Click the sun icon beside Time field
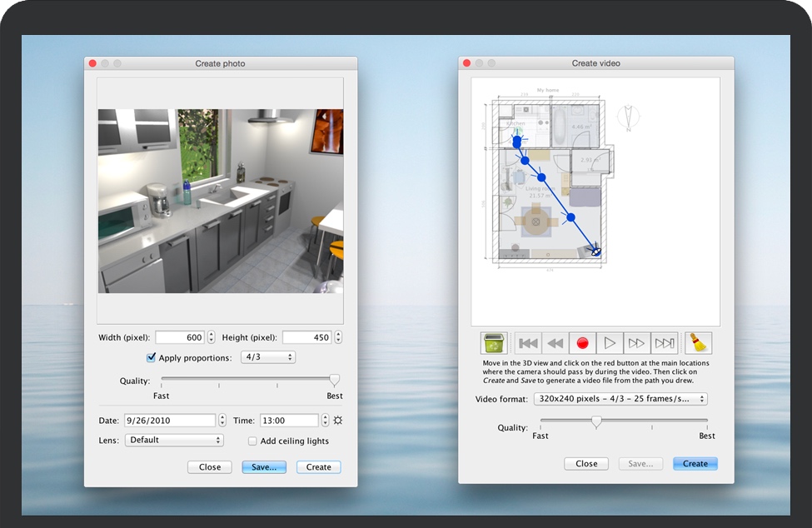This screenshot has width=812, height=528. pos(337,421)
